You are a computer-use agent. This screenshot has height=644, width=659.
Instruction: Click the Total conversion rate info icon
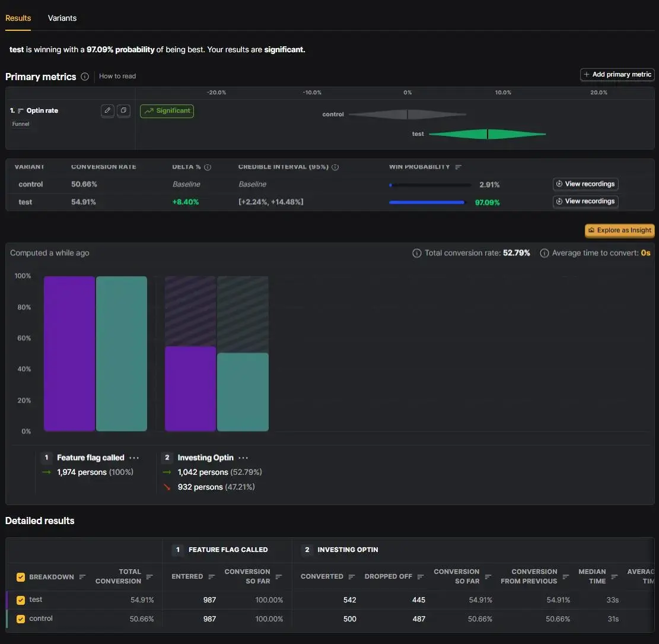click(x=416, y=253)
